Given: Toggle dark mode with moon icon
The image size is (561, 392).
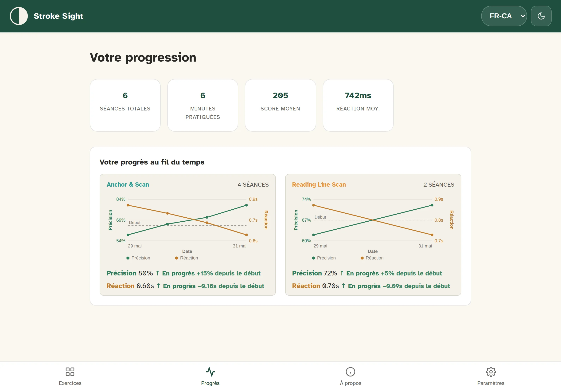Looking at the screenshot, I should point(541,16).
